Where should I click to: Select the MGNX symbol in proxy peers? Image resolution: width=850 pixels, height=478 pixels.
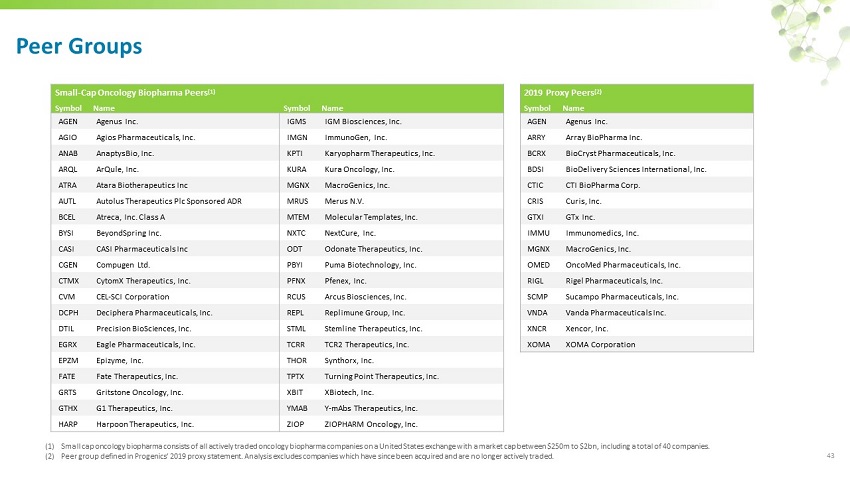[x=537, y=248]
